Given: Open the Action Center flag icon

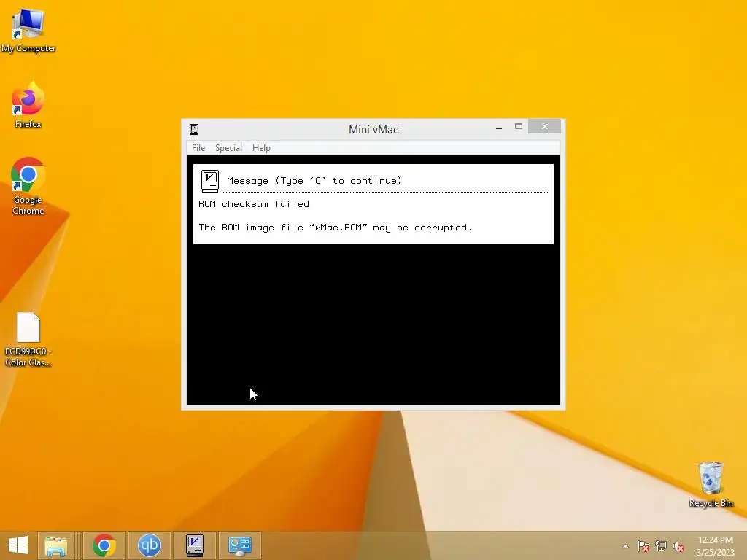Looking at the screenshot, I should (643, 546).
